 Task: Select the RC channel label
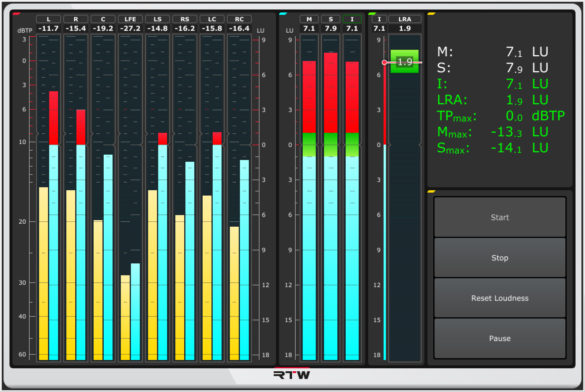(239, 19)
